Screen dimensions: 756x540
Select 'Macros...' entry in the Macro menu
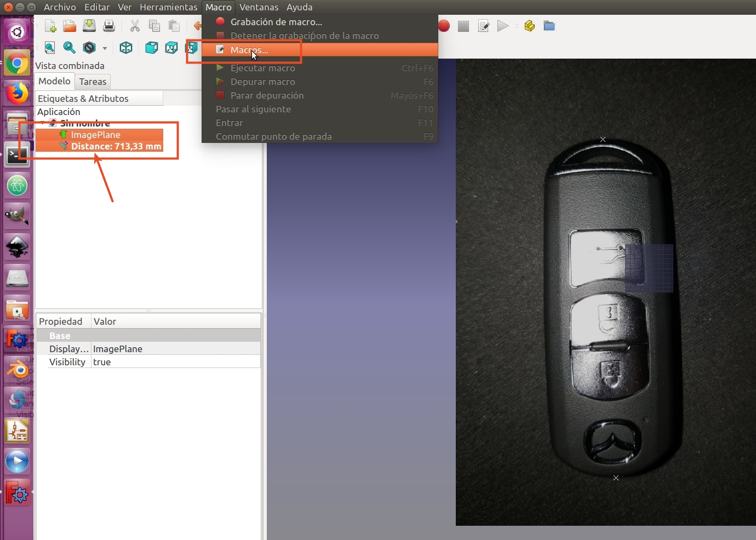tap(320, 50)
